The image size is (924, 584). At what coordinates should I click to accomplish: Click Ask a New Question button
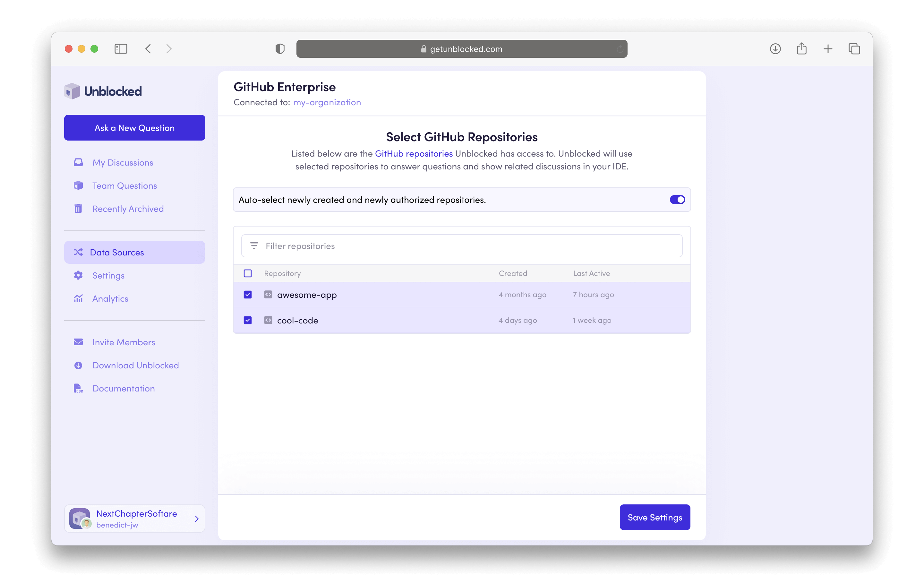point(135,127)
